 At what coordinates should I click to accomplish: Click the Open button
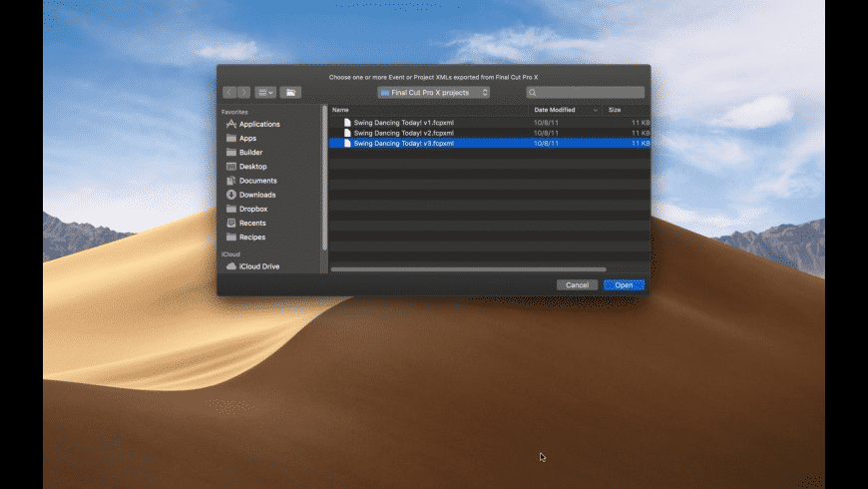click(x=624, y=285)
